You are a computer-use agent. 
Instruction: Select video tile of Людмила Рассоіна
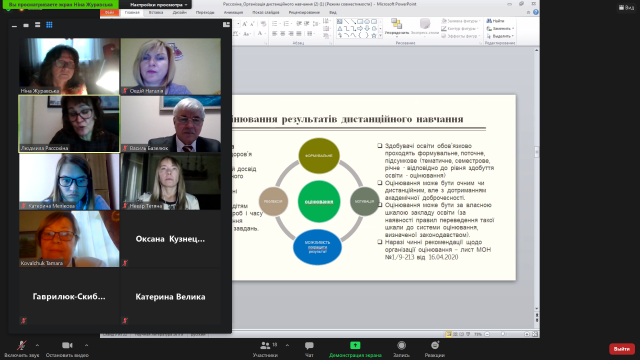[x=69, y=124]
